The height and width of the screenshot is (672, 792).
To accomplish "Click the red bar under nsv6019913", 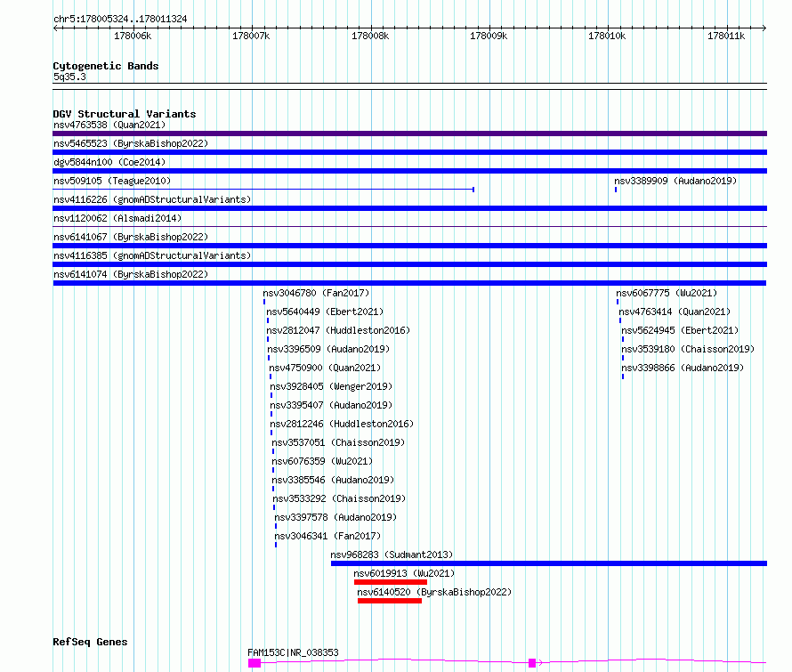I will [x=391, y=582].
